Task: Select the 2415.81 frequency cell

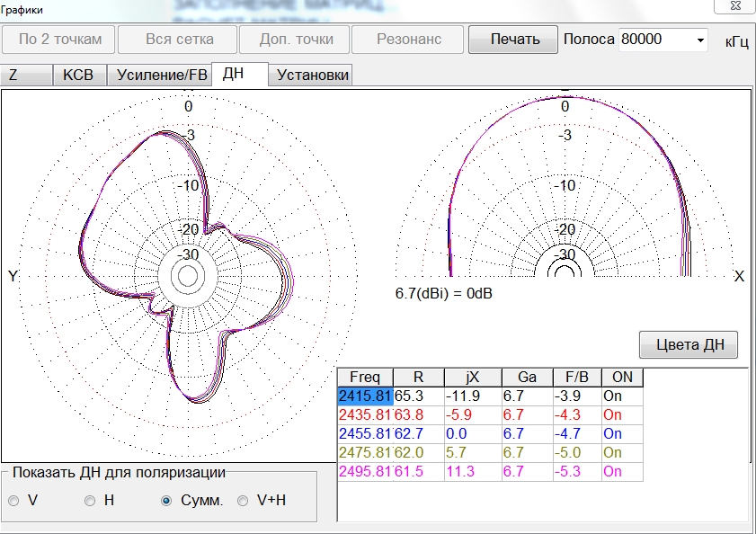Action: click(365, 396)
